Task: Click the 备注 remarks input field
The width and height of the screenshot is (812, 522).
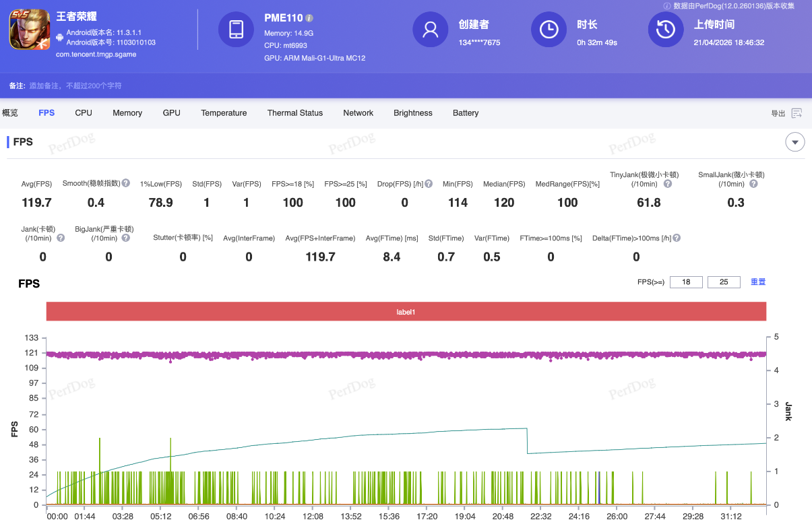Action: click(75, 86)
